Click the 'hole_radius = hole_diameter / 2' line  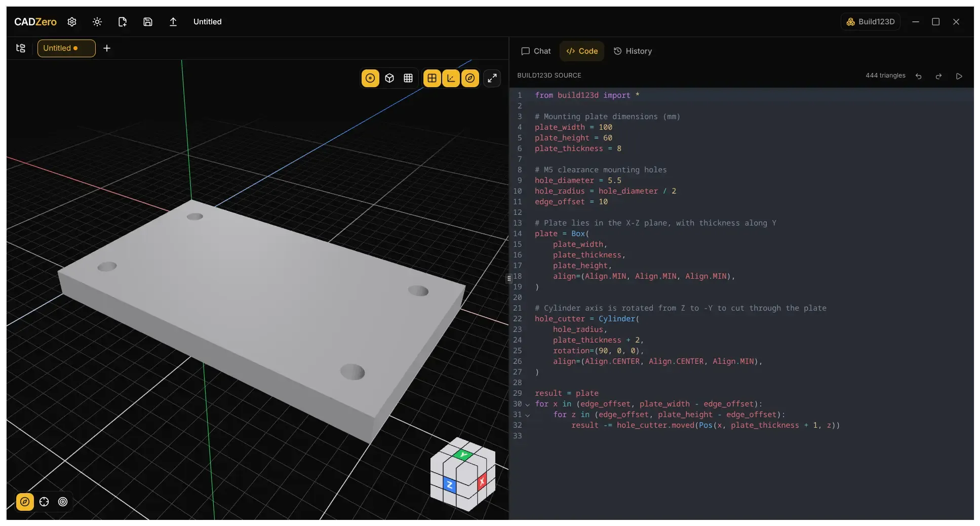click(x=605, y=191)
